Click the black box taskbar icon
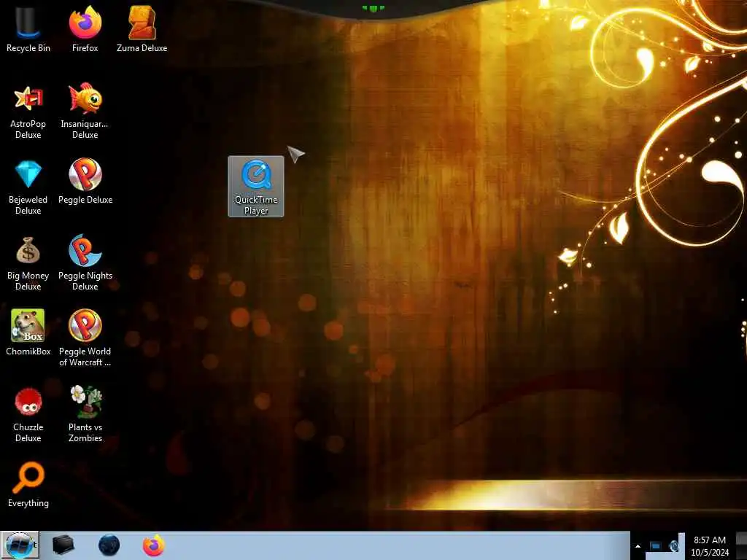This screenshot has width=747, height=560. (x=63, y=545)
